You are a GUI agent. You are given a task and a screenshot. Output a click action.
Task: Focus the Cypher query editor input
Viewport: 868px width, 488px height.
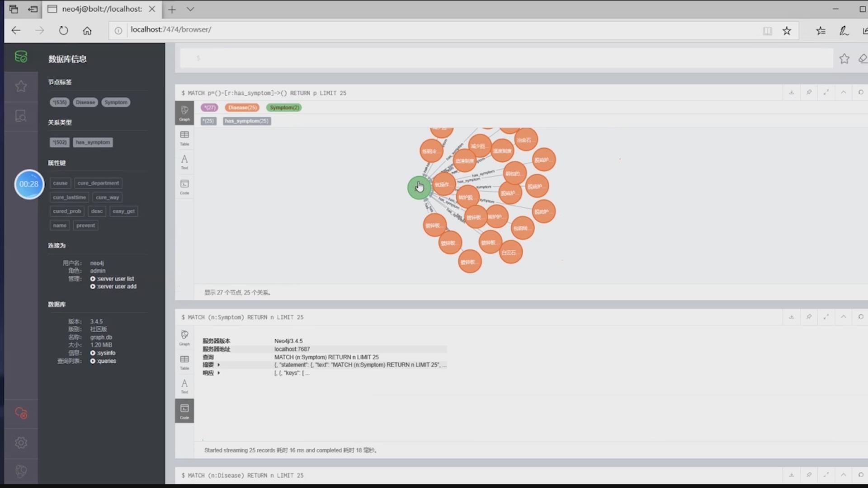click(506, 58)
